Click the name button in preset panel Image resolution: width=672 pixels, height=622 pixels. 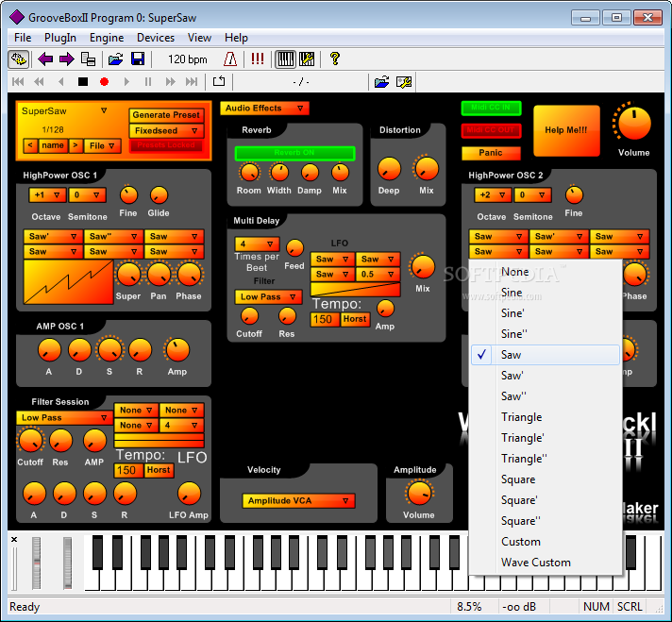click(53, 145)
